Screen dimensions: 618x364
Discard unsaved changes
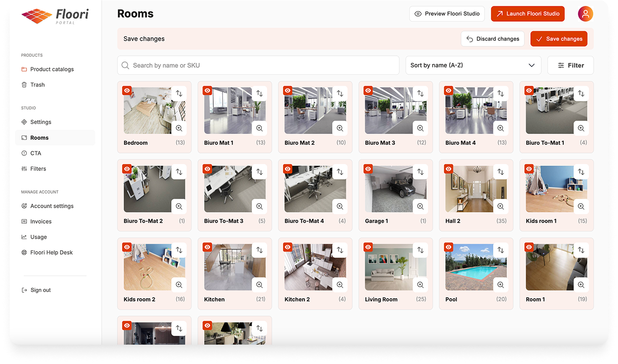click(x=492, y=38)
